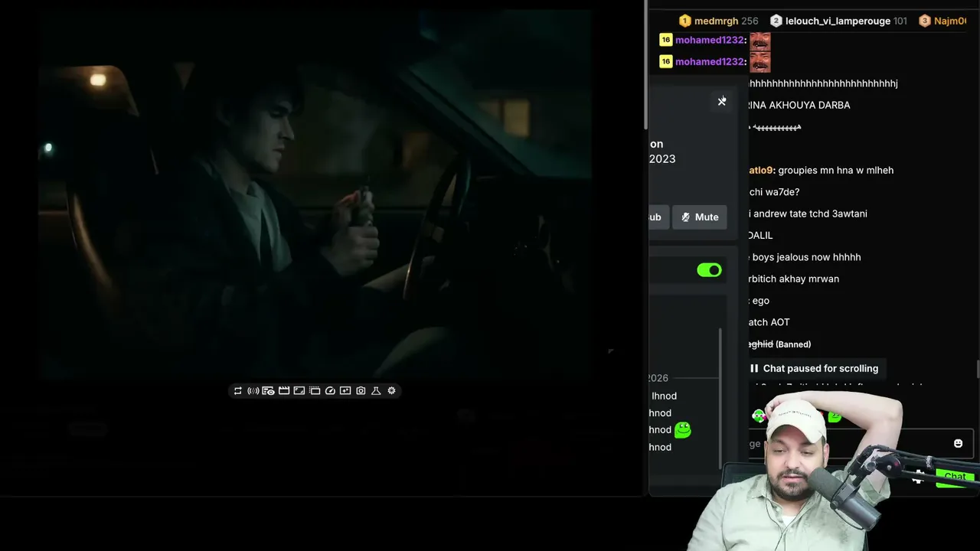980x551 pixels.
Task: Click the pin icon on user card
Action: tap(722, 101)
